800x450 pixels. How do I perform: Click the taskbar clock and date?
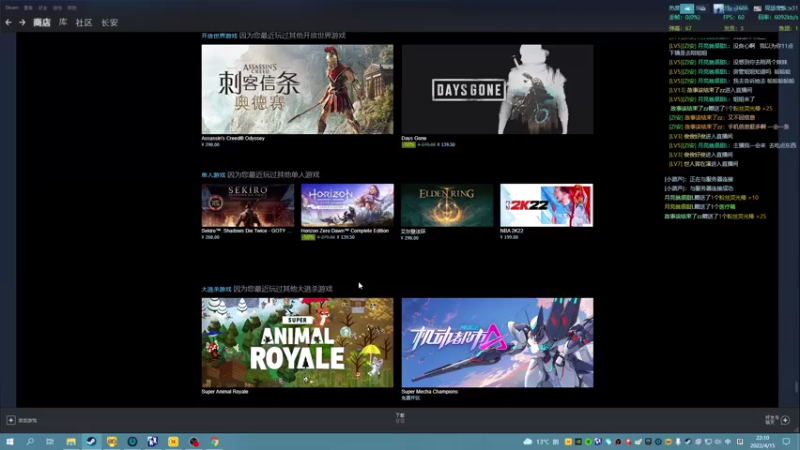coord(762,441)
